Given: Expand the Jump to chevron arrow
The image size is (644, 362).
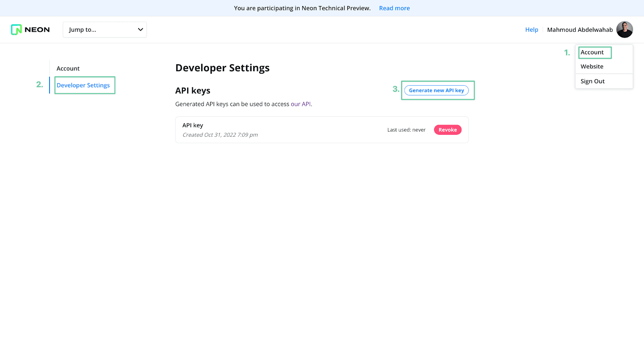Looking at the screenshot, I should pyautogui.click(x=140, y=30).
